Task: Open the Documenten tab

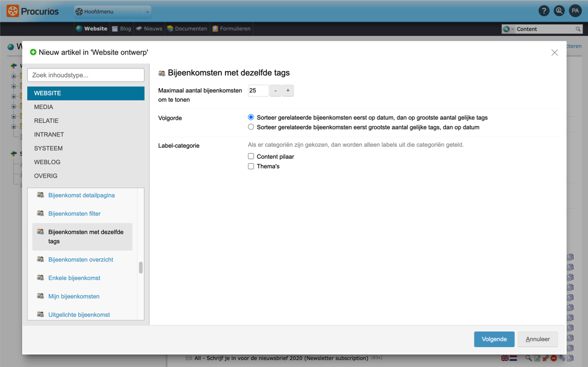Action: [187, 28]
